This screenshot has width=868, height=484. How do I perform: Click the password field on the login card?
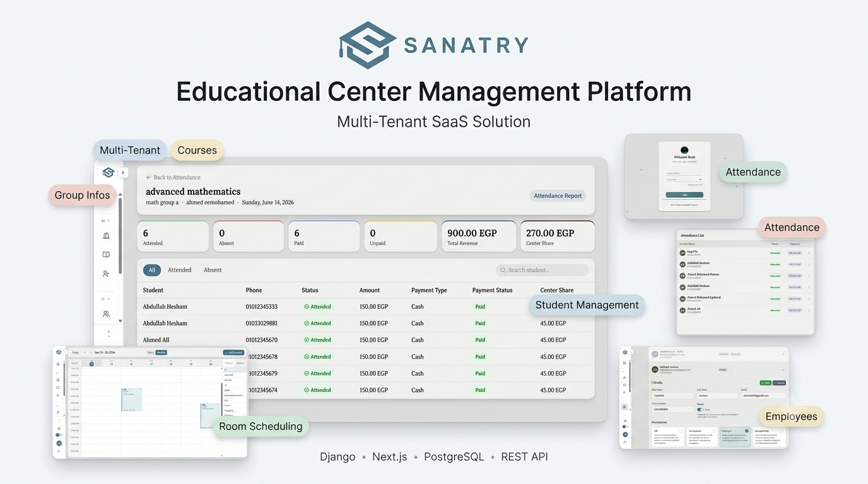[x=684, y=180]
